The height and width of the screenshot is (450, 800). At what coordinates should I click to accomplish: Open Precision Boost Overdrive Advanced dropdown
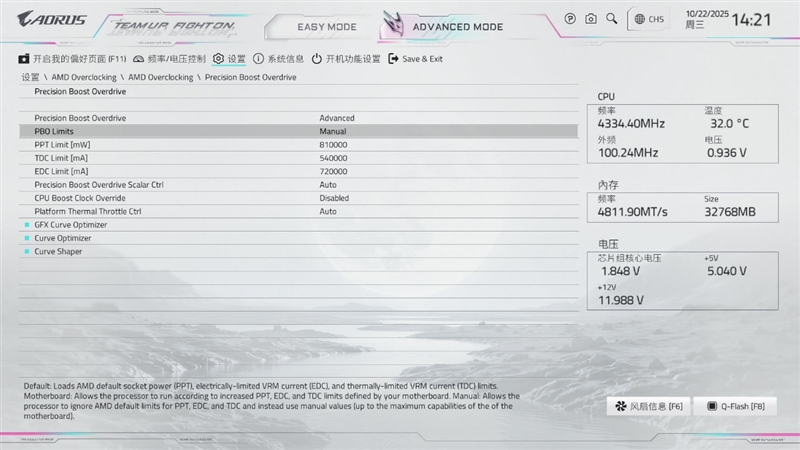337,118
